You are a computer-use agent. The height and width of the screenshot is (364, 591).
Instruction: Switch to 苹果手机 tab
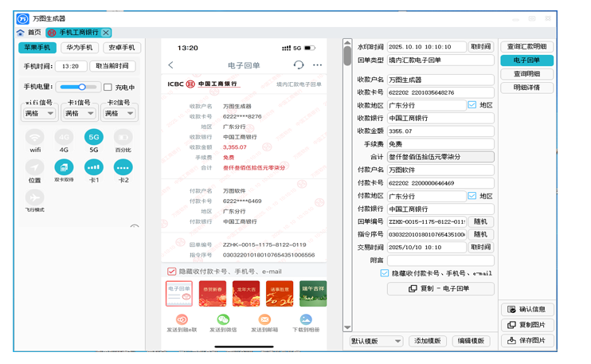tap(37, 48)
